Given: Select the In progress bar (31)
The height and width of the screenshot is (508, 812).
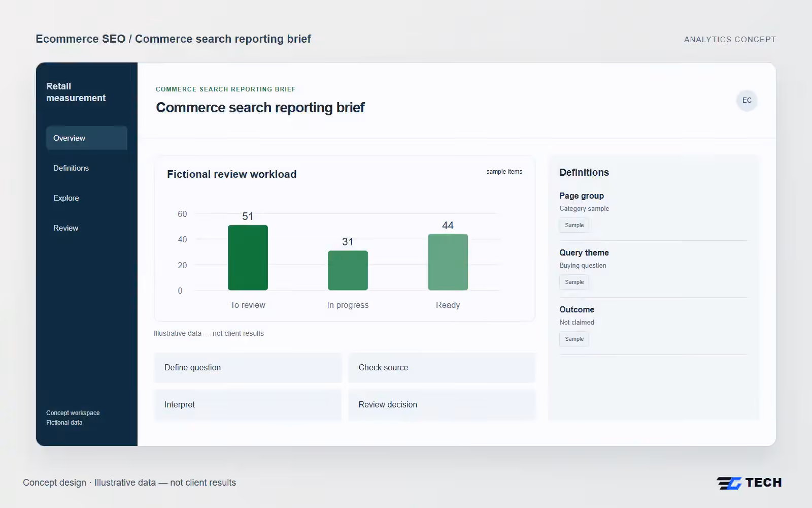Looking at the screenshot, I should pyautogui.click(x=348, y=270).
